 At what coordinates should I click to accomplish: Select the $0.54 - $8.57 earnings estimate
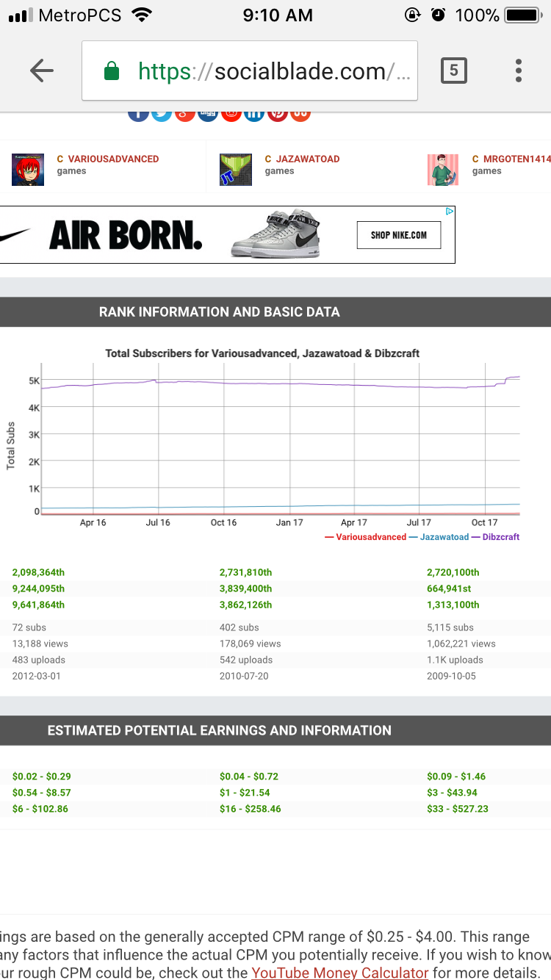coord(41,793)
